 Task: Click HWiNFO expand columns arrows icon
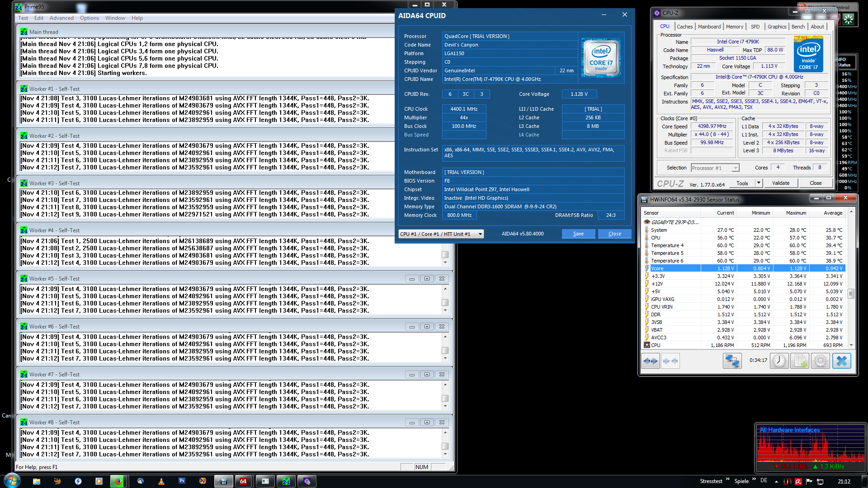pos(651,361)
